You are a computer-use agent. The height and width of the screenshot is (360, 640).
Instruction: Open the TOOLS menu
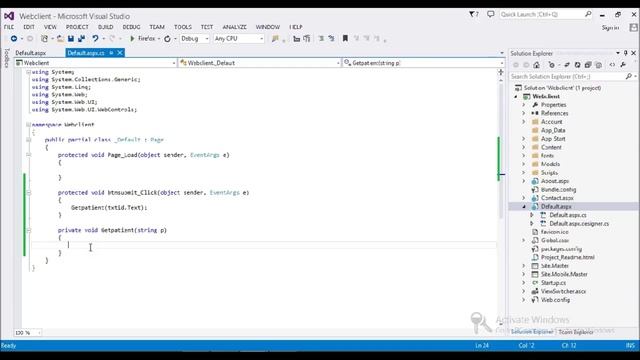[182, 27]
